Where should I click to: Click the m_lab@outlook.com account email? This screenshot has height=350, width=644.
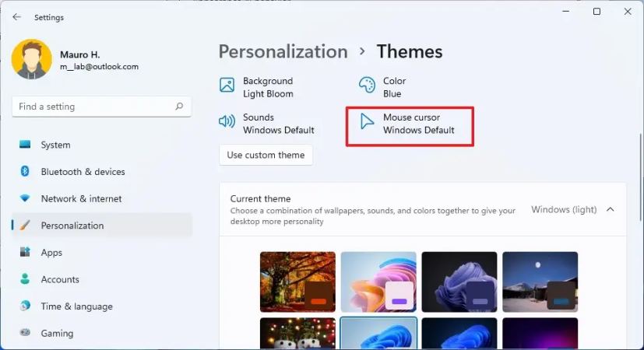coord(100,66)
